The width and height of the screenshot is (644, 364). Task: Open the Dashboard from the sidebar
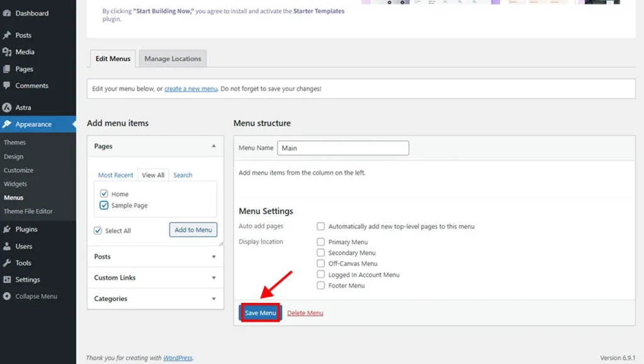(8, 13)
